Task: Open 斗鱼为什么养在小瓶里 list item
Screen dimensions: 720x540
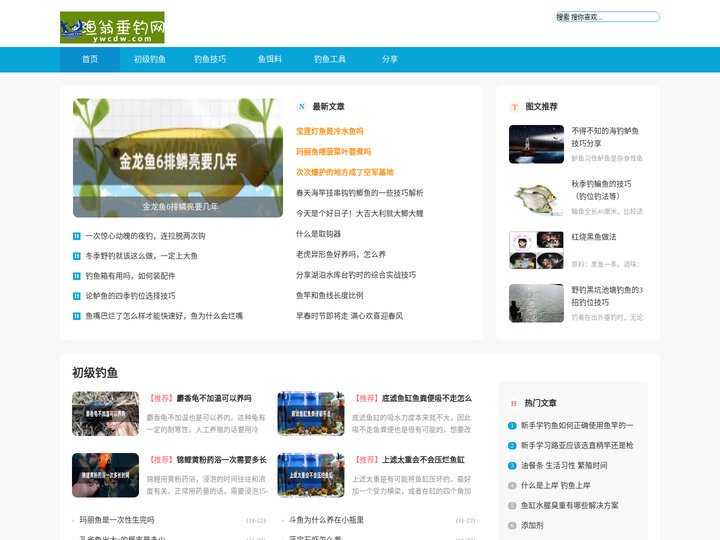Action: pos(326,520)
